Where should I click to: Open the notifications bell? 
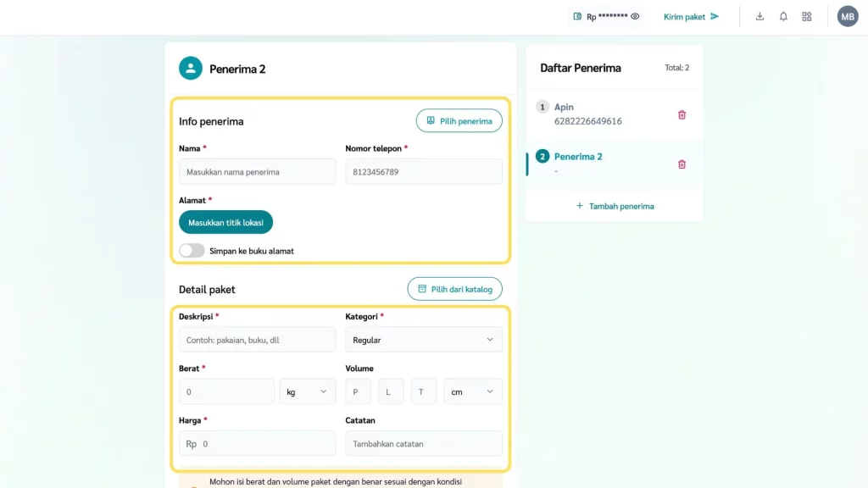783,16
